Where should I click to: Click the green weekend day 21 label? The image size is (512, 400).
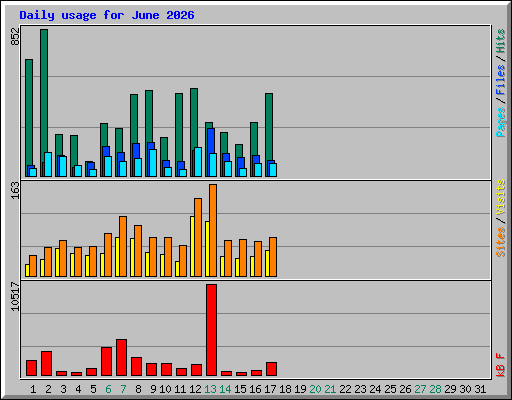pyautogui.click(x=330, y=389)
